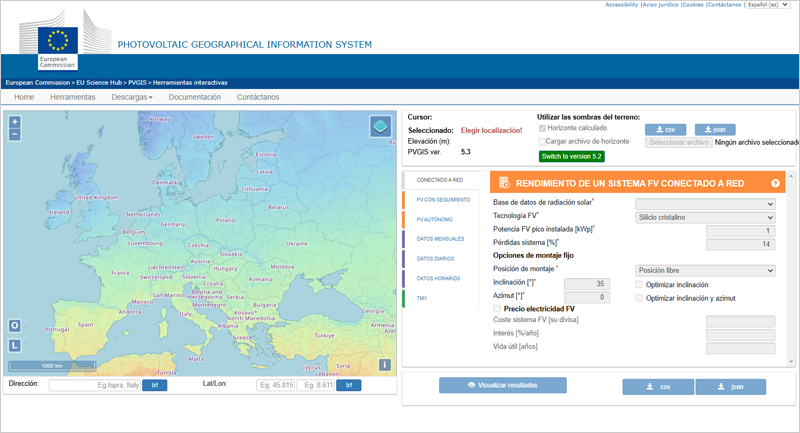This screenshot has width=800, height=433.
Task: Click EU Science Hub breadcrumb
Action: 99,83
